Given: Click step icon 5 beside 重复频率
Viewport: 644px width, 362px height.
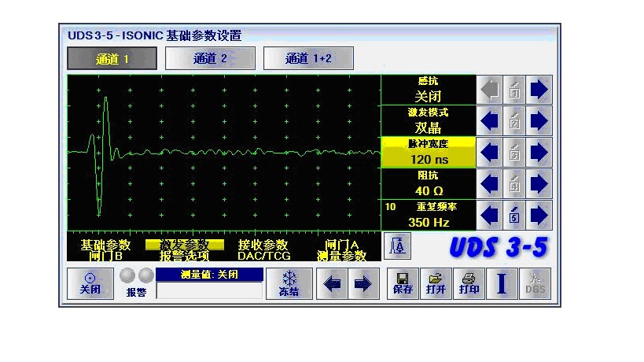Looking at the screenshot, I should [x=514, y=215].
